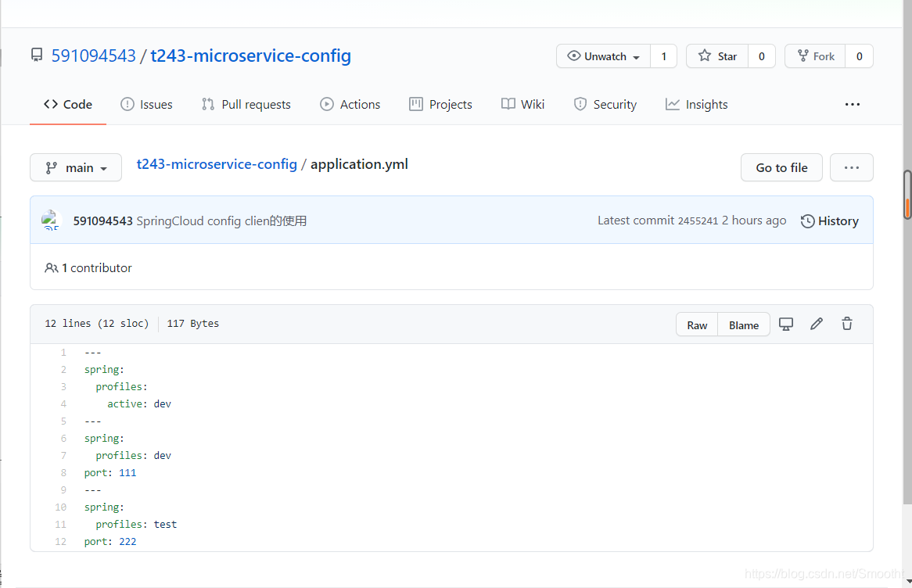Select code line number 1
912x588 pixels.
(x=63, y=353)
